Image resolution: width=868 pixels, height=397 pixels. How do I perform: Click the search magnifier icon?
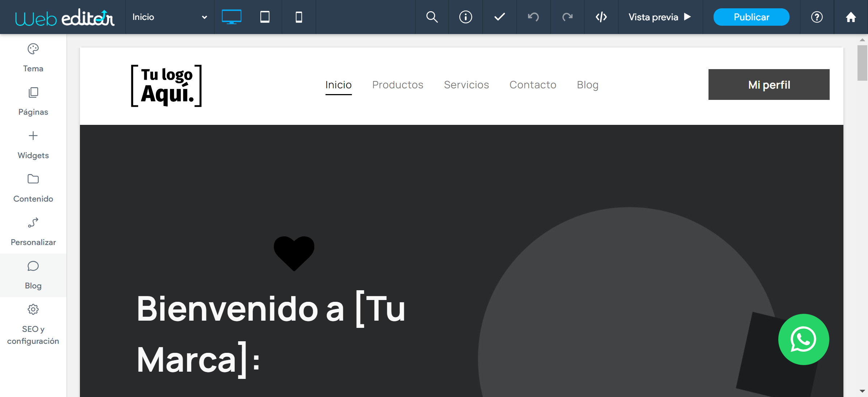432,17
